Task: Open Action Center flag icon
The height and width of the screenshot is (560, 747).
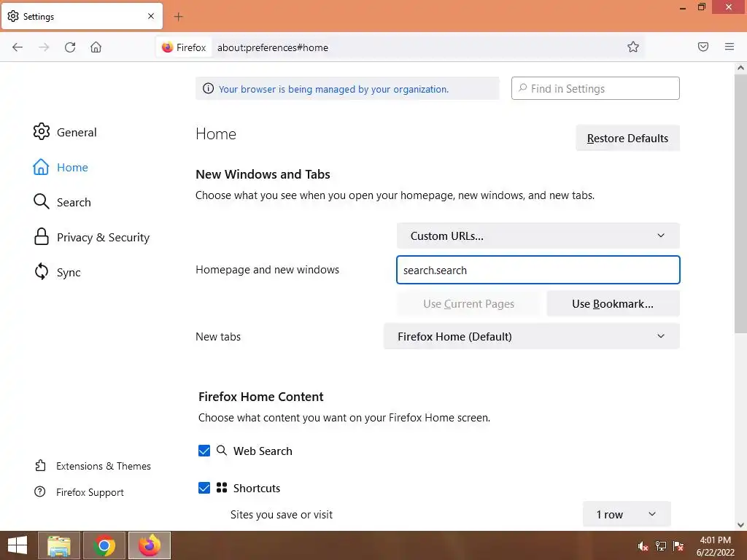Action: pyautogui.click(x=678, y=546)
